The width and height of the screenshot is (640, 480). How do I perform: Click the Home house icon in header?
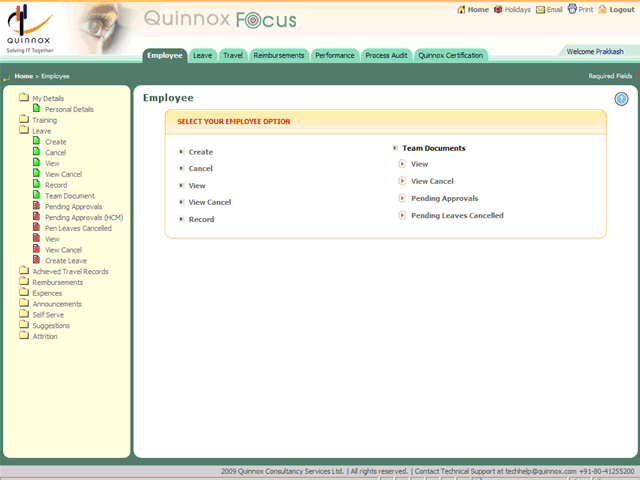pos(461,9)
